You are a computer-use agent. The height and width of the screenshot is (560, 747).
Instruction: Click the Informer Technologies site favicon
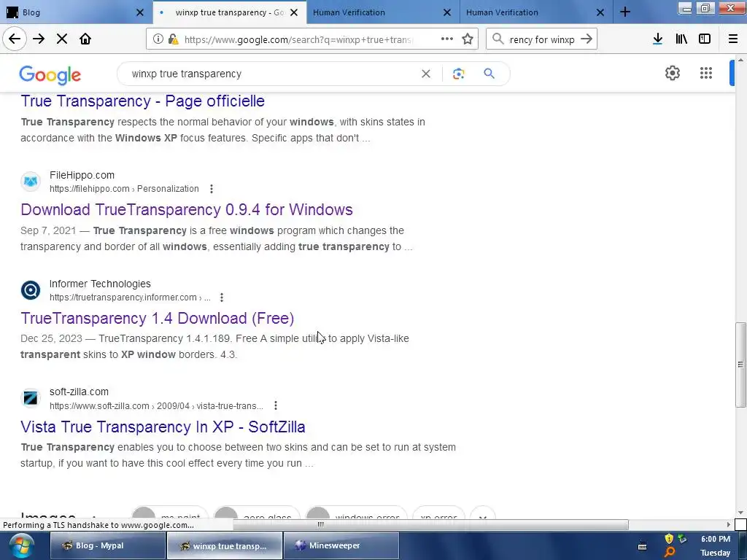click(31, 290)
